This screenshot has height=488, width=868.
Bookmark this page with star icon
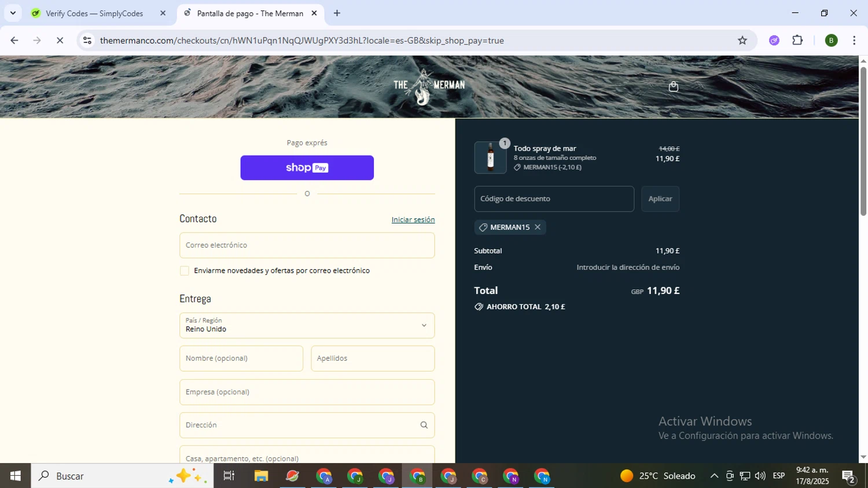pyautogui.click(x=742, y=40)
